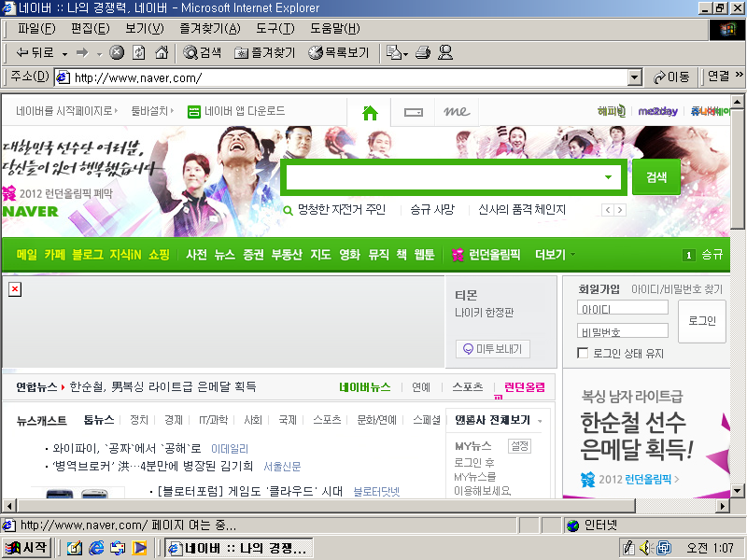
Task: Click the me2day logo link
Action: [658, 111]
